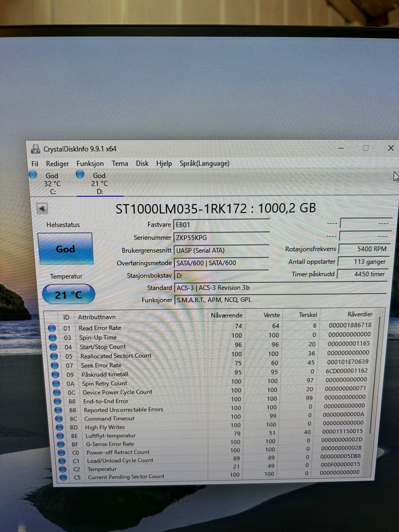Viewport: 399px width, 532px height.
Task: Click the Serienummer field ZKP55KPG
Action: coord(221,238)
